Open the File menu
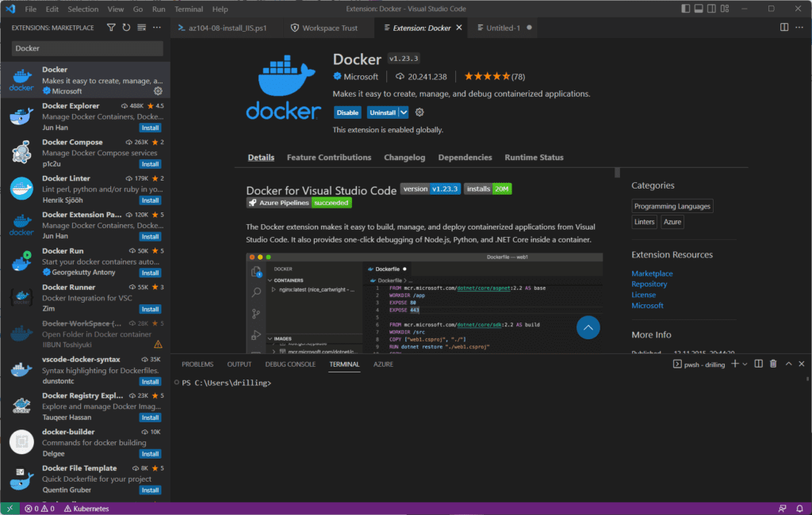 pyautogui.click(x=31, y=9)
